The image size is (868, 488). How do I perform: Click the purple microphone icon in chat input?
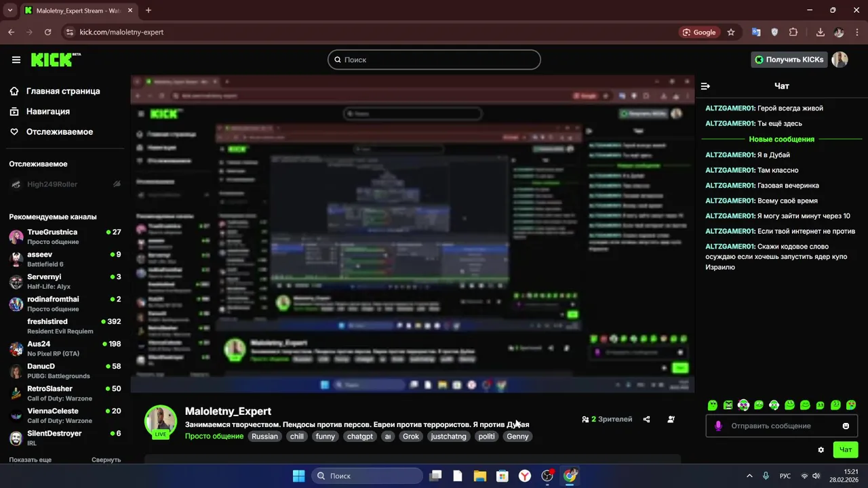click(x=718, y=426)
